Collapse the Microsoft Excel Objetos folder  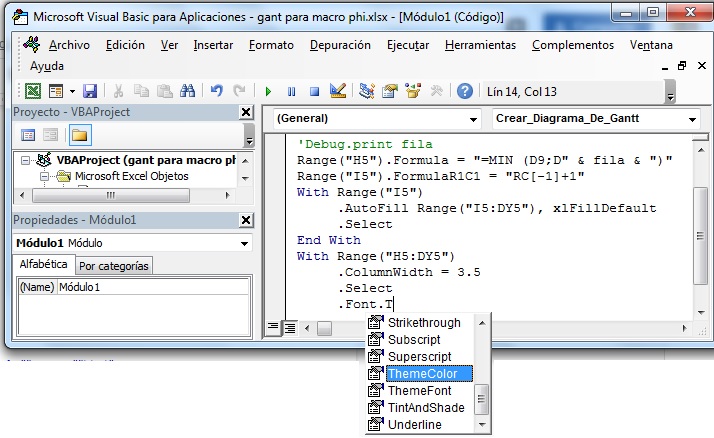click(44, 176)
